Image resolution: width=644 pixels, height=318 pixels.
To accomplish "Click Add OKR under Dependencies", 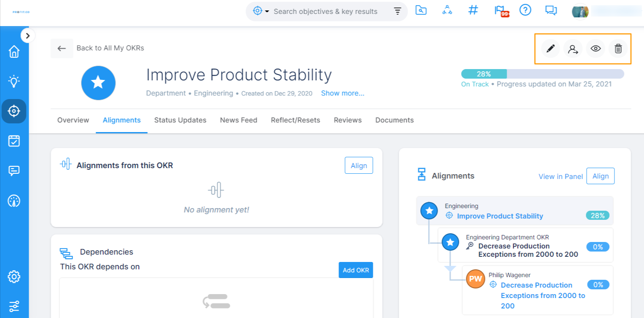I will [355, 270].
